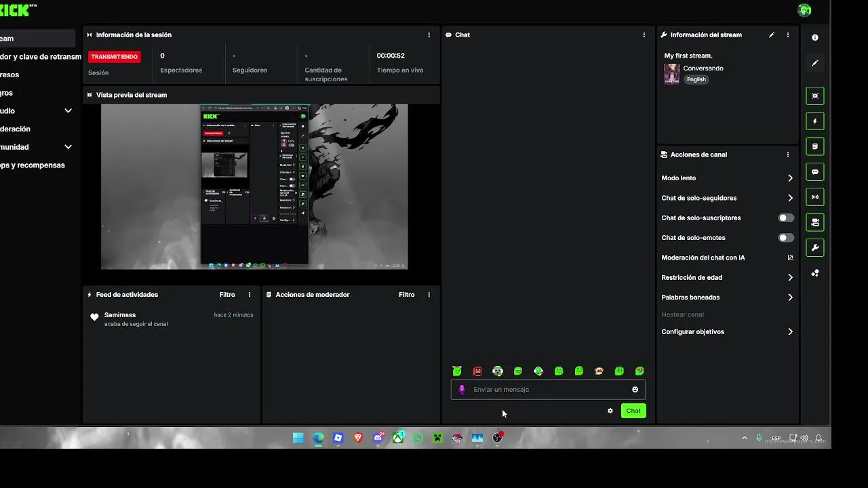Expand Palabras baneadas settings

point(791,298)
